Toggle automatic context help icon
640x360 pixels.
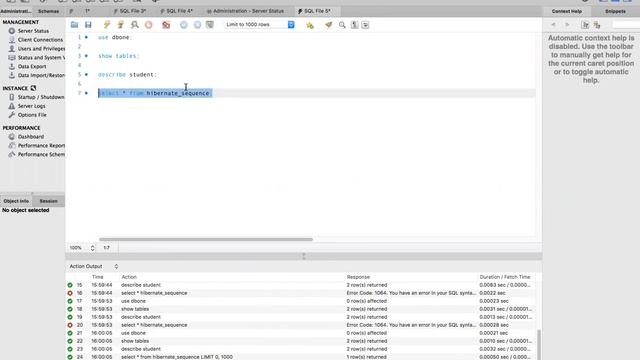coord(597,25)
